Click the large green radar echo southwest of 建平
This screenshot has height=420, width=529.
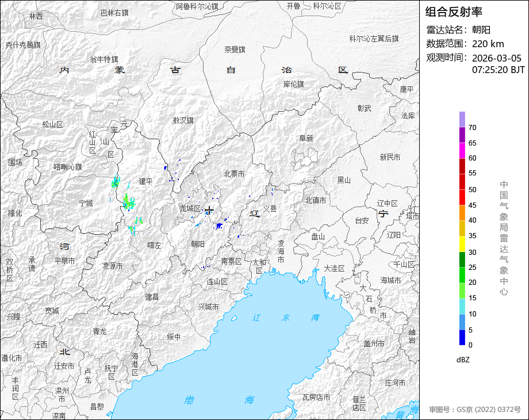pyautogui.click(x=129, y=201)
